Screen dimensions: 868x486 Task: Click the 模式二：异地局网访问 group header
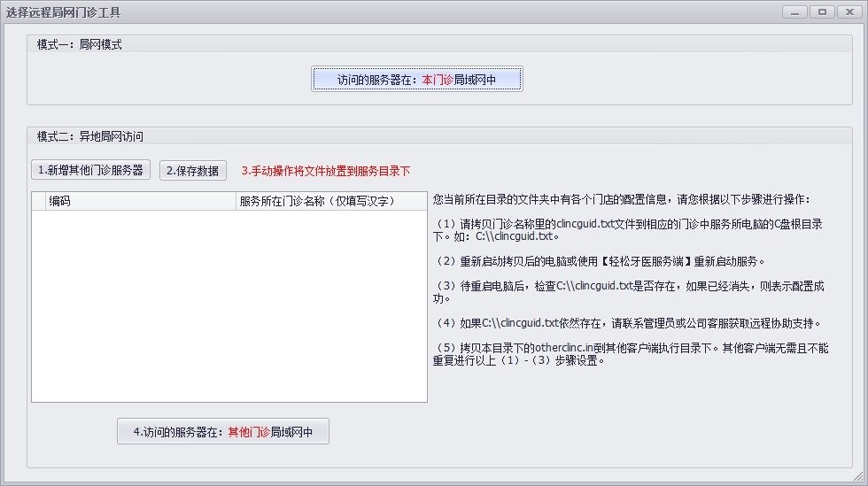[90, 136]
